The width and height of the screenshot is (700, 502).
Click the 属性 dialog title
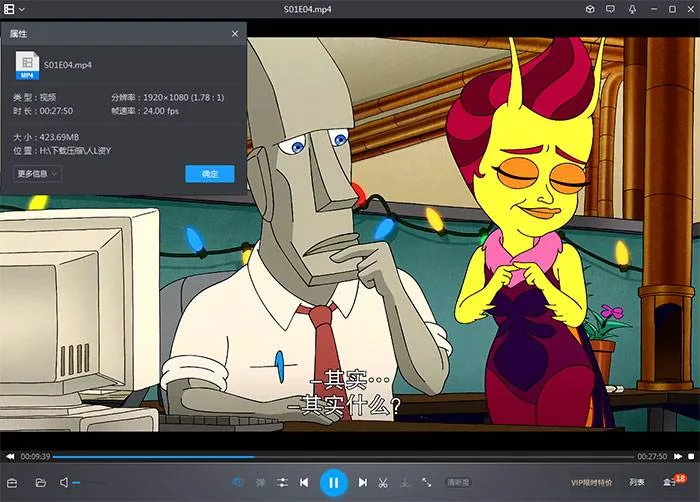click(x=18, y=33)
